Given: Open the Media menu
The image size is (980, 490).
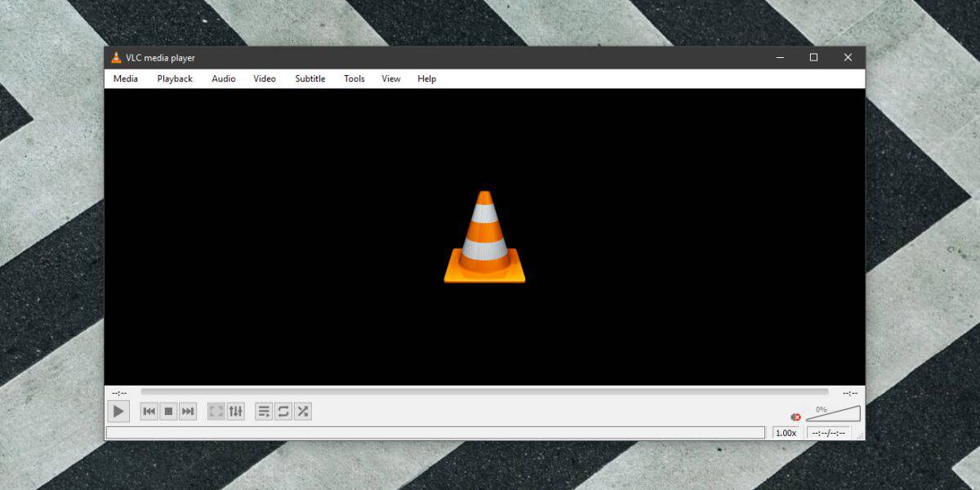Looking at the screenshot, I should (x=126, y=78).
